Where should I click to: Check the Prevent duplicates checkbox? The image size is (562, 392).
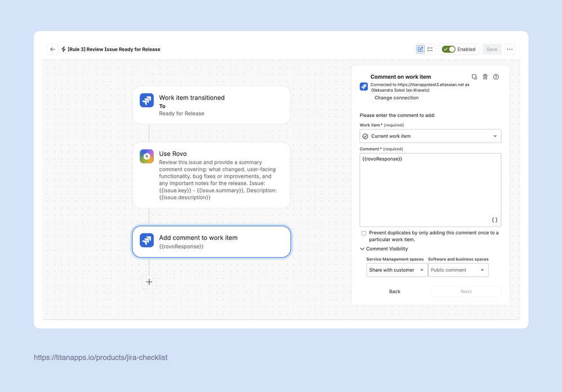(x=364, y=233)
